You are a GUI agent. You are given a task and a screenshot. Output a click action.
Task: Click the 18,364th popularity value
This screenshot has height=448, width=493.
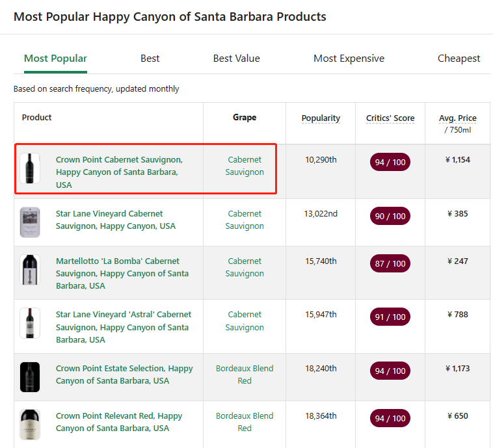tap(321, 416)
